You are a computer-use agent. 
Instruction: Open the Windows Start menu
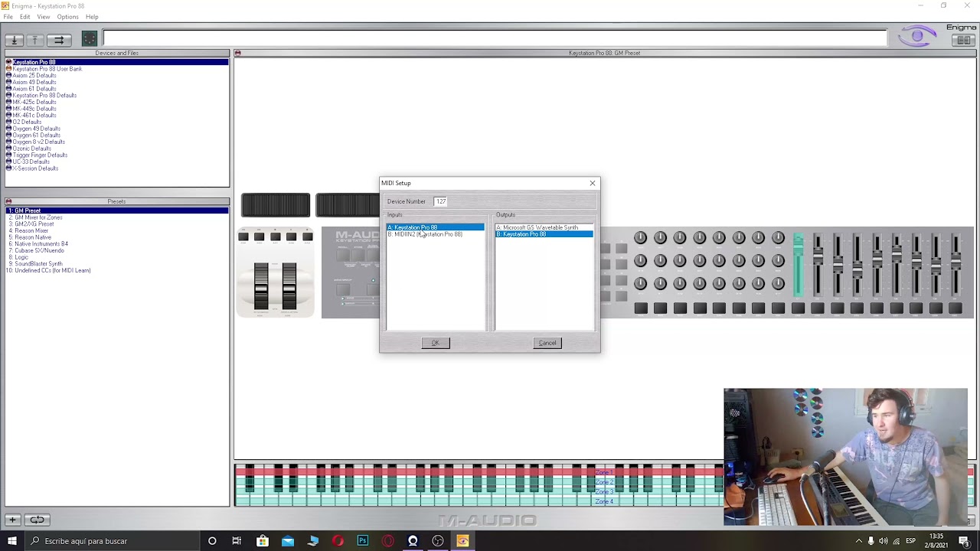[x=12, y=541]
